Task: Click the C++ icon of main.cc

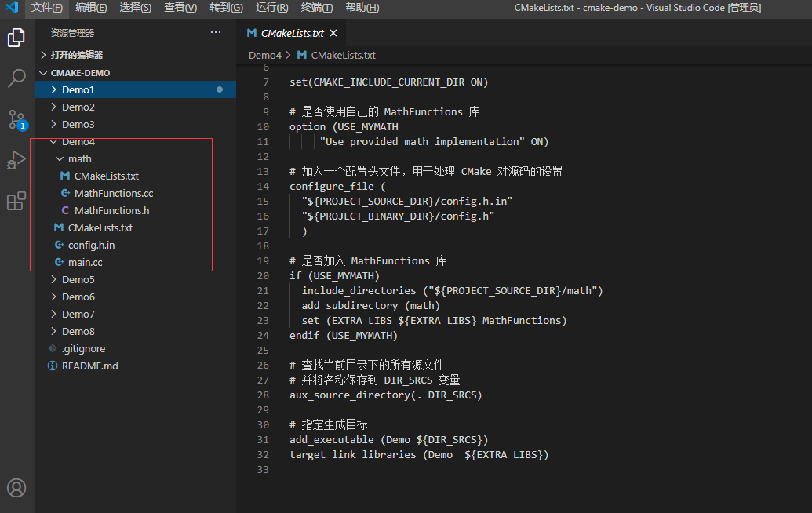Action: tap(59, 262)
